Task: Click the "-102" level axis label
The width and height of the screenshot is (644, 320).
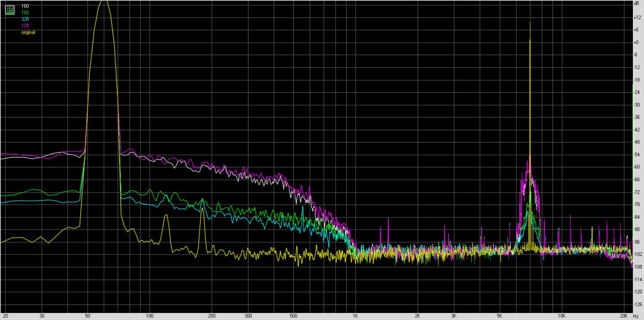Action: [637, 254]
